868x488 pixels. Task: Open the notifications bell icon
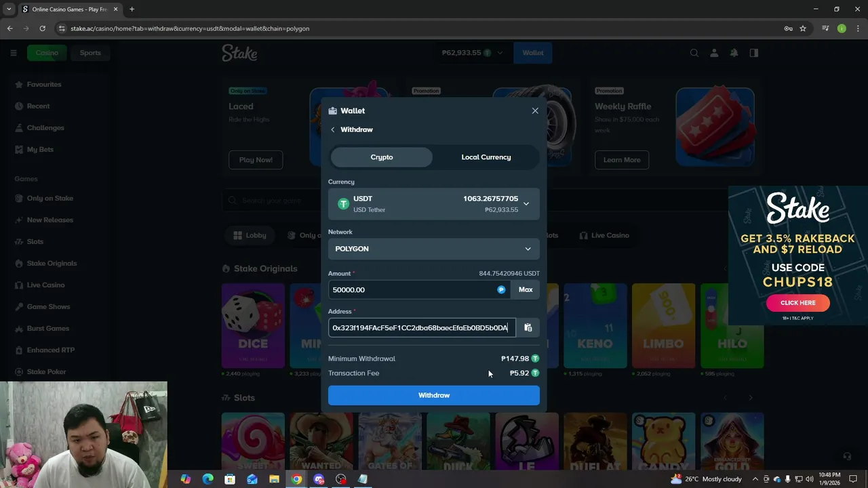point(734,53)
